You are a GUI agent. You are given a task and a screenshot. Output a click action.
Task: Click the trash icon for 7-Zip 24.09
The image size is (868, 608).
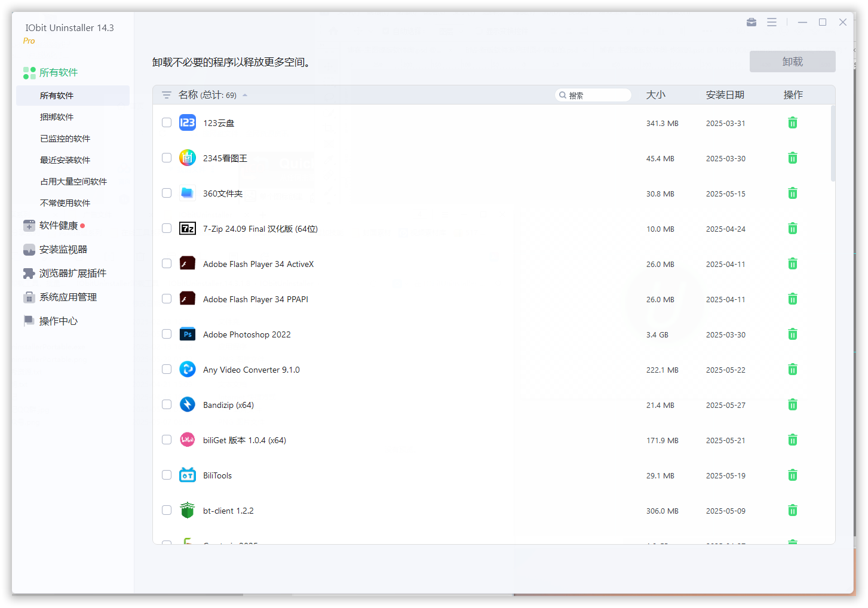(x=793, y=229)
